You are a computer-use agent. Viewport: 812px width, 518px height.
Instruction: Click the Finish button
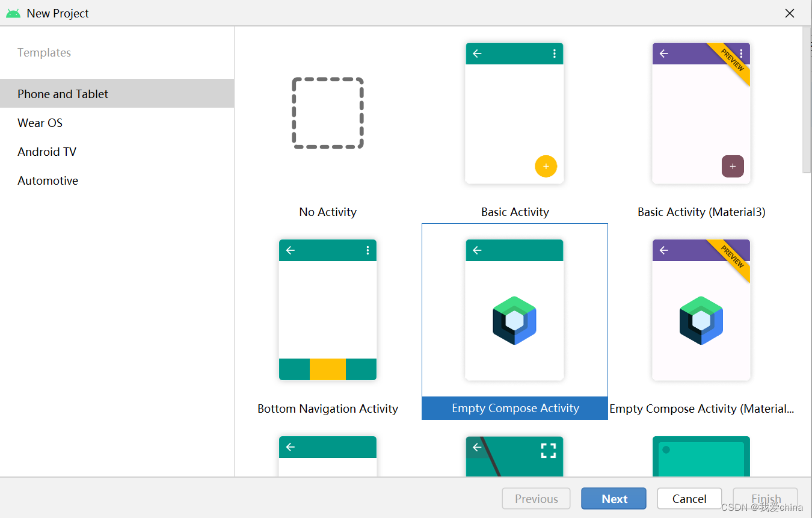coord(766,499)
